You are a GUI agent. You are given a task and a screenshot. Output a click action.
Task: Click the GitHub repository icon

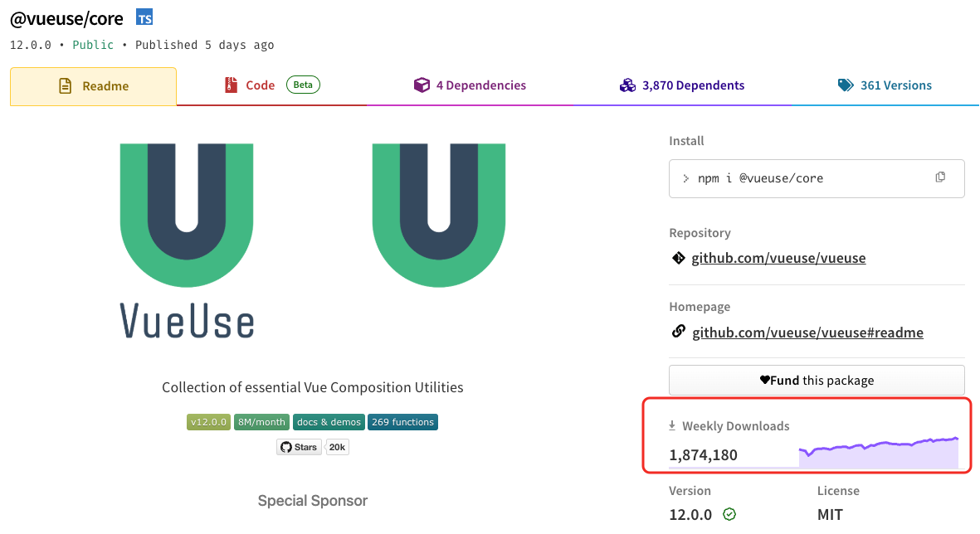(x=678, y=258)
